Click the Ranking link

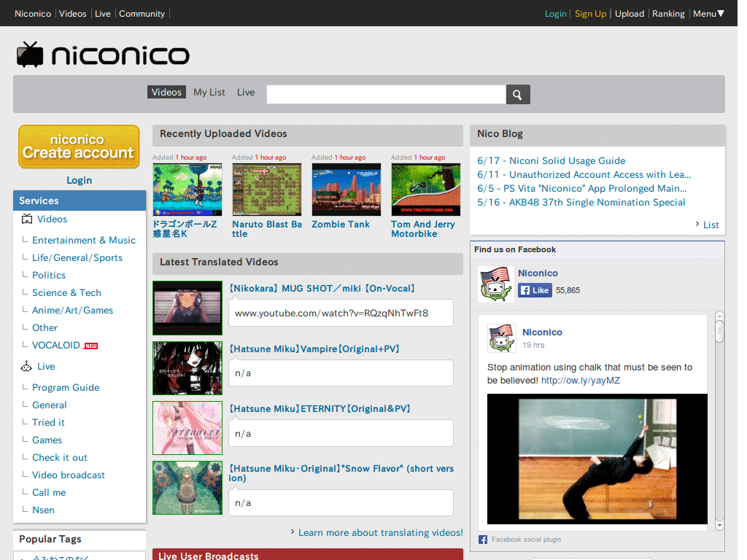(668, 14)
